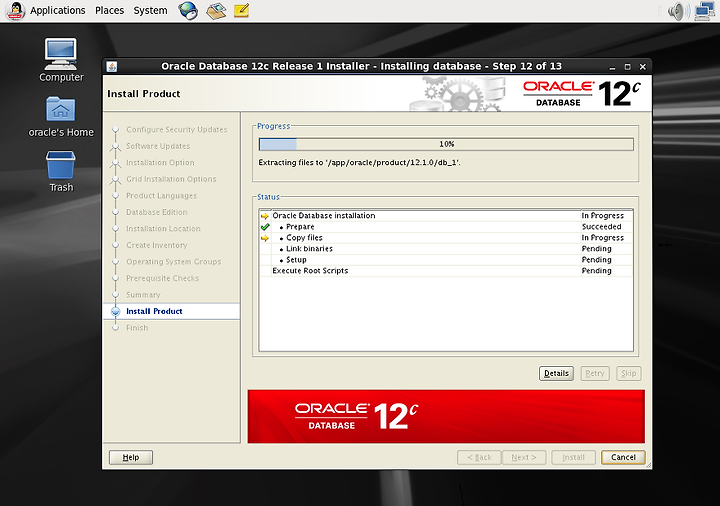Select the Installation Option step
This screenshot has height=506, width=720.
(x=160, y=163)
